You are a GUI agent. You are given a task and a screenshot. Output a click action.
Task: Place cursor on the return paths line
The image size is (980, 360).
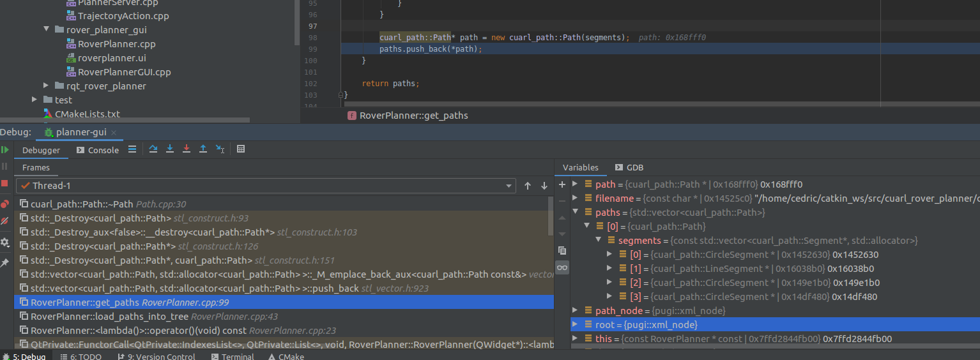pos(390,84)
